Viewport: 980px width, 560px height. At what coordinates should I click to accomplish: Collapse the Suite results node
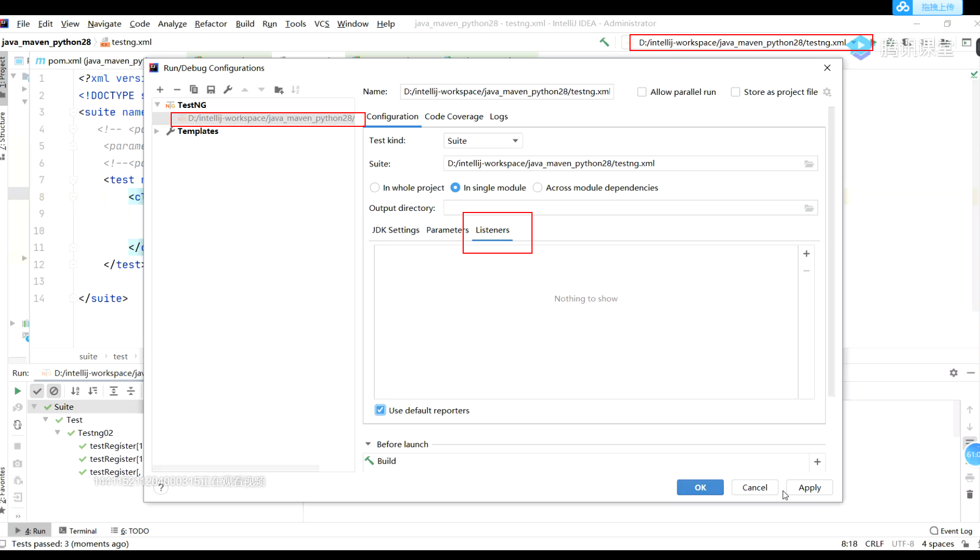tap(34, 407)
